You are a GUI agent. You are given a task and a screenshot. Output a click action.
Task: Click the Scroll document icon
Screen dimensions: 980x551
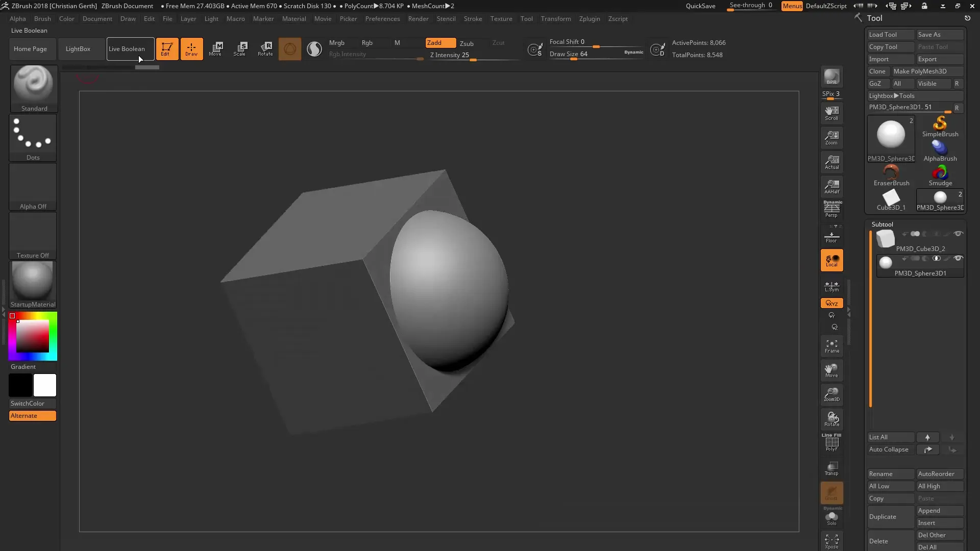[x=831, y=113]
